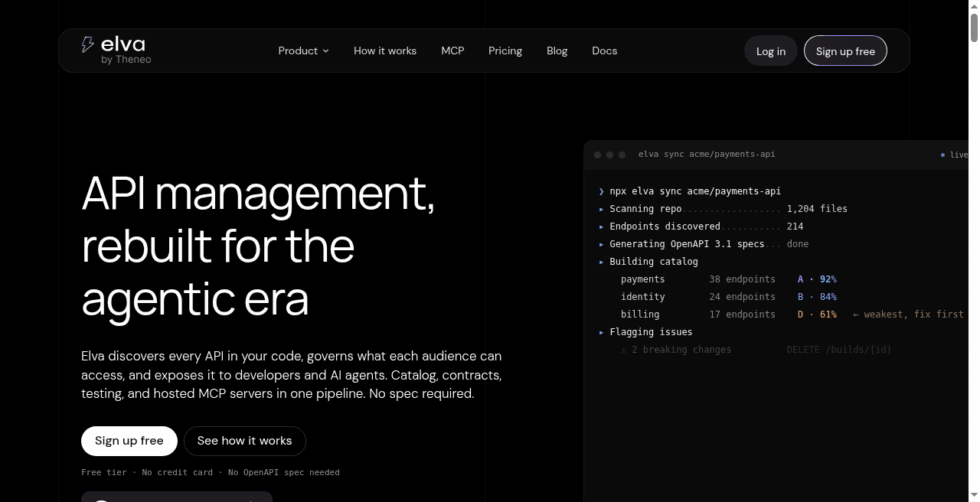Click the payments catalog row

729,279
